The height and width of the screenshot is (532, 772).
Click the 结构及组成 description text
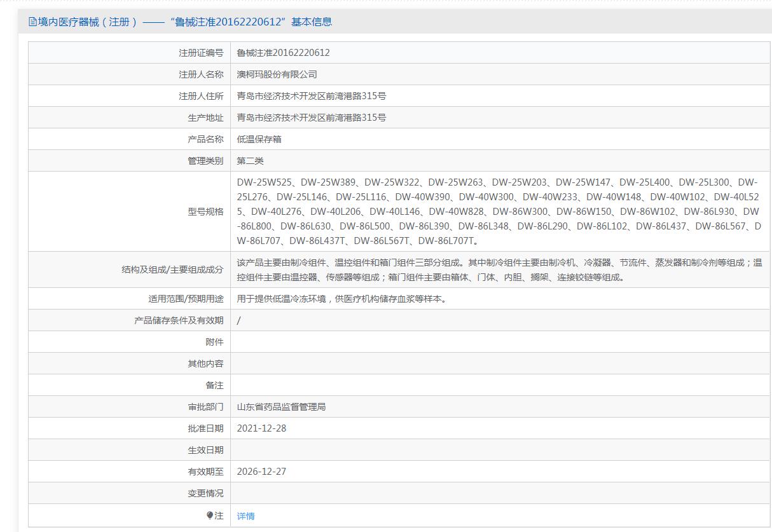click(499, 269)
